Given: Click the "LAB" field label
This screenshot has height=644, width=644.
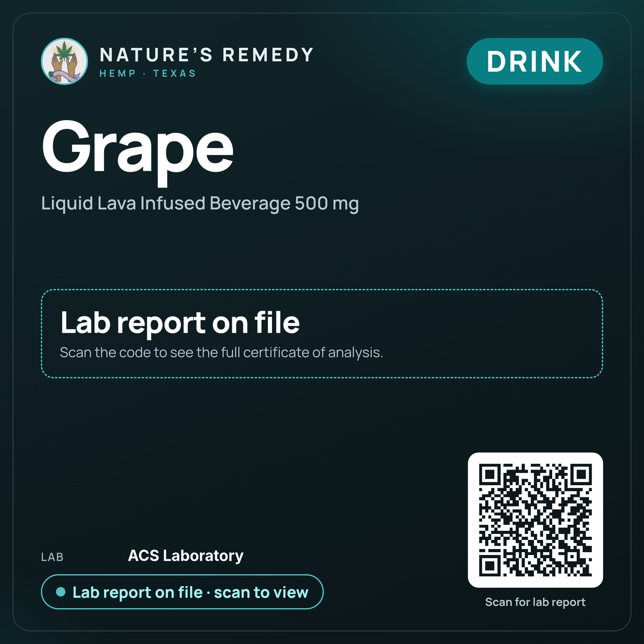Looking at the screenshot, I should [52, 557].
